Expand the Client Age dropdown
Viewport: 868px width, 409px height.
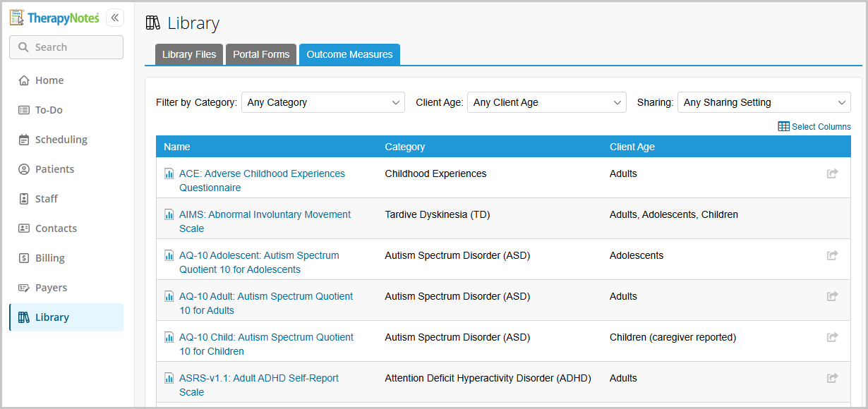pos(546,102)
